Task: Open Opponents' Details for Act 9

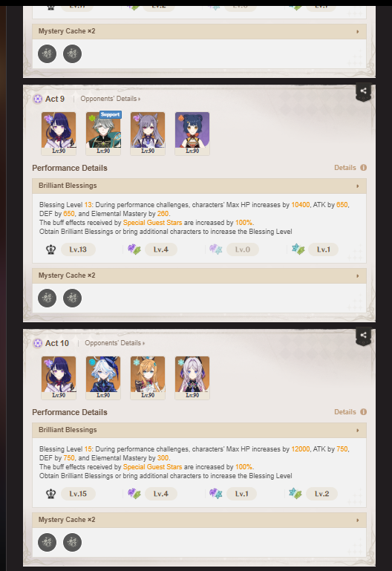Action: pos(111,99)
